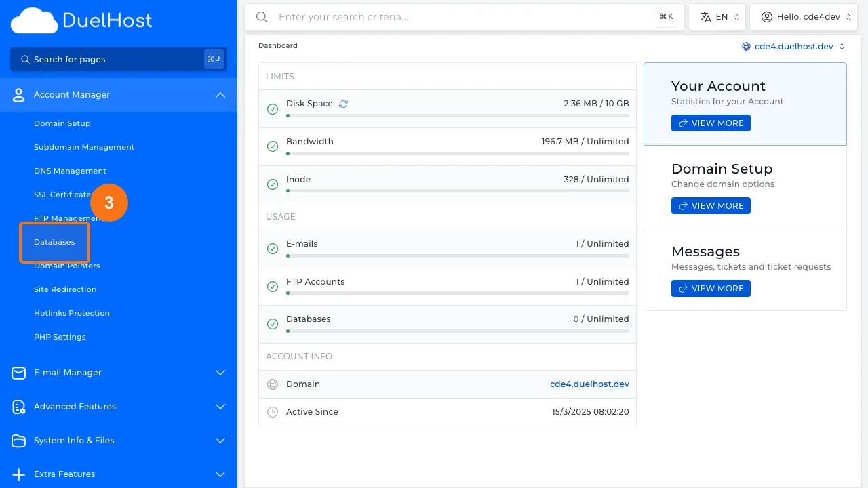Viewport: 868px width, 488px height.
Task: Collapse the Account Manager section chevron
Action: [x=220, y=95]
